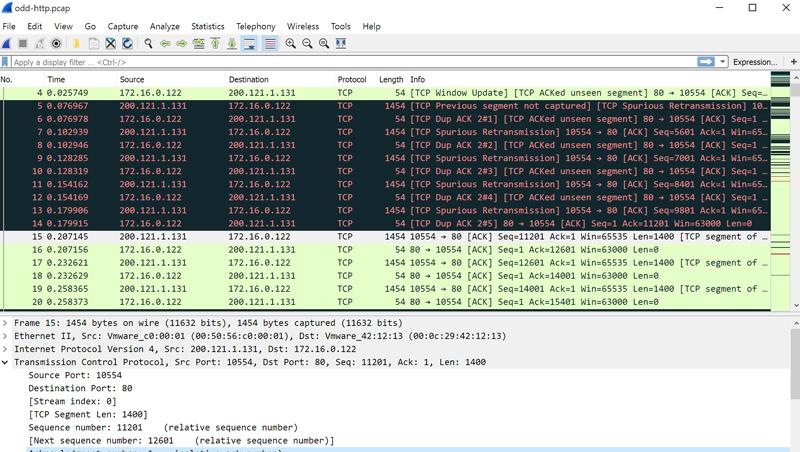This screenshot has height=452, width=800.
Task: Reset text to normal size
Action: (x=324, y=44)
